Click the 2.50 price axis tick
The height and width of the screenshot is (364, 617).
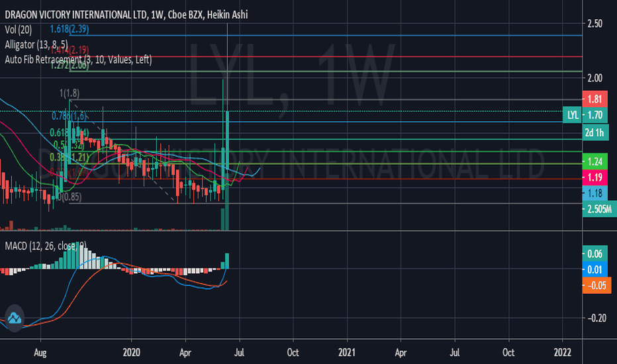pos(594,24)
